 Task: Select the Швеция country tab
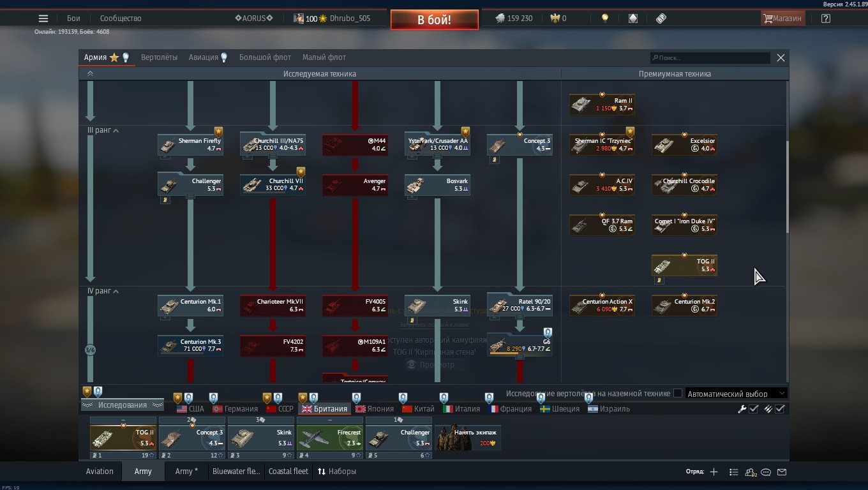[560, 409]
